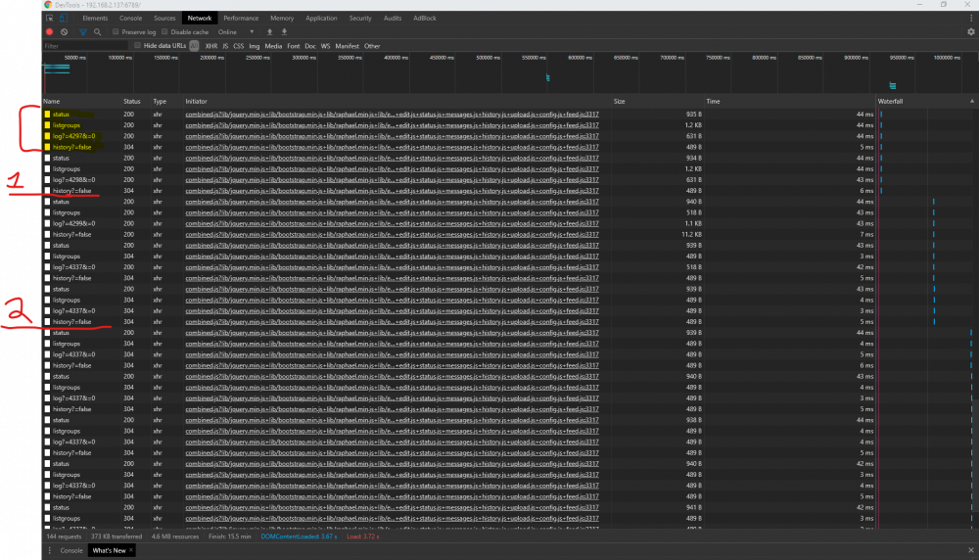Click the DOMContentLoaded: 3.67 s status text
This screenshot has height=560, width=979.
click(x=299, y=537)
